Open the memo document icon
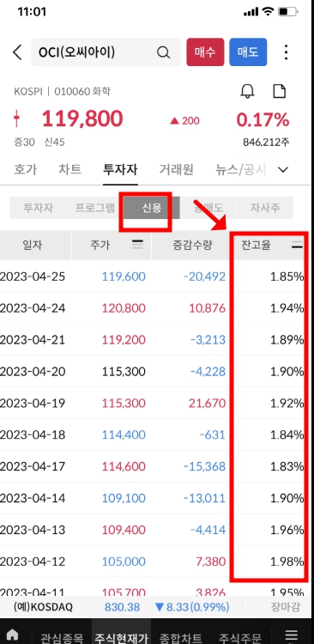Screen dimensions: 314x644 (280, 91)
